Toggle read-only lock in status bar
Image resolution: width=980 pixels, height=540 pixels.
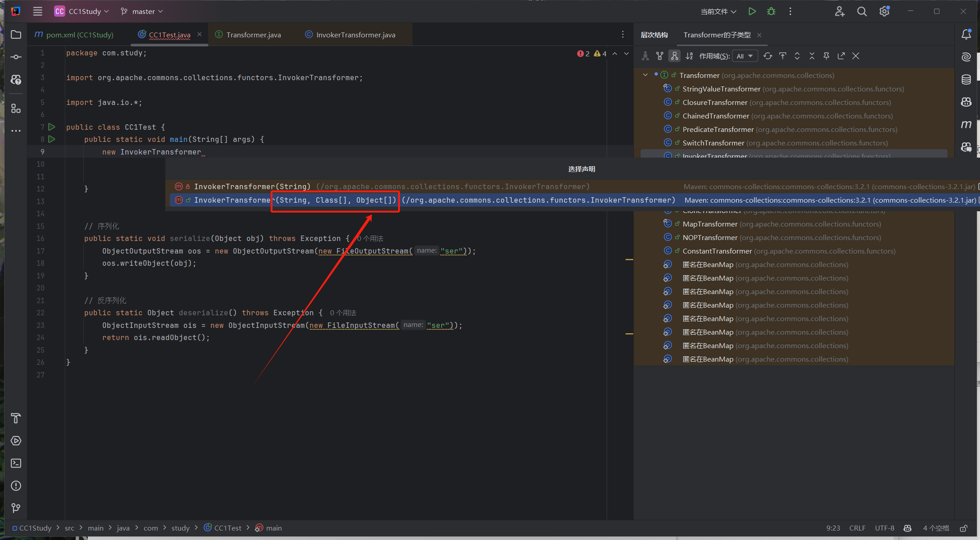point(964,528)
